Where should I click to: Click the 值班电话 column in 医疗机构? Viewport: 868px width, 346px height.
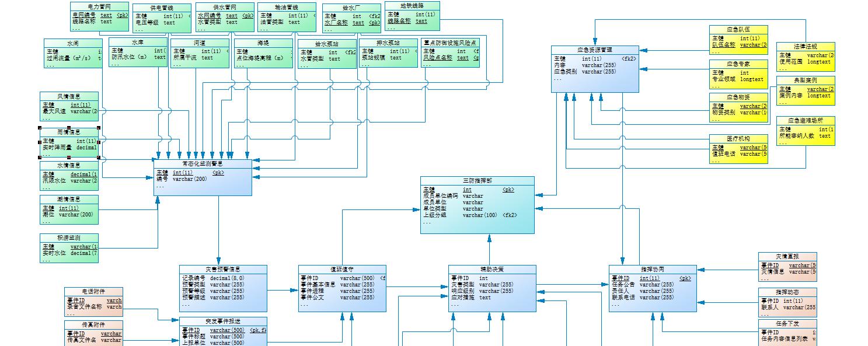pyautogui.click(x=738, y=154)
